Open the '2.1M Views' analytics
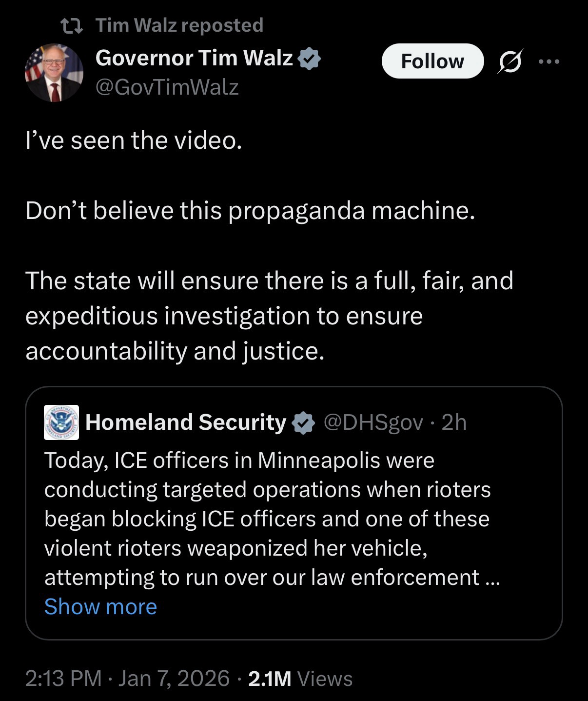The image size is (588, 701). click(300, 678)
